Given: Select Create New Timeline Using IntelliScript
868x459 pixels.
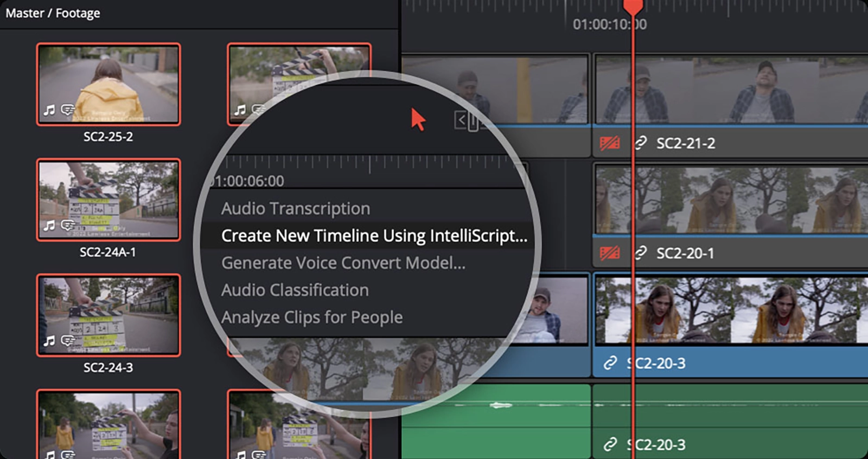Looking at the screenshot, I should coord(374,236).
